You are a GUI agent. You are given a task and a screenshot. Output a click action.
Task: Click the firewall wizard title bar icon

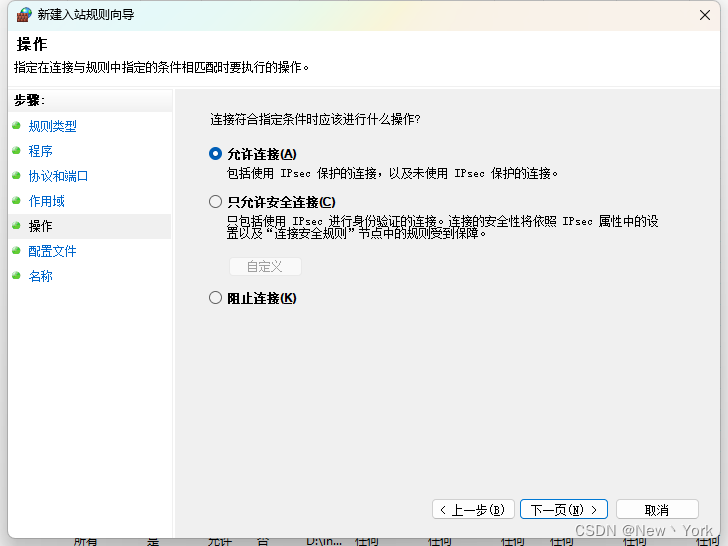(24, 15)
